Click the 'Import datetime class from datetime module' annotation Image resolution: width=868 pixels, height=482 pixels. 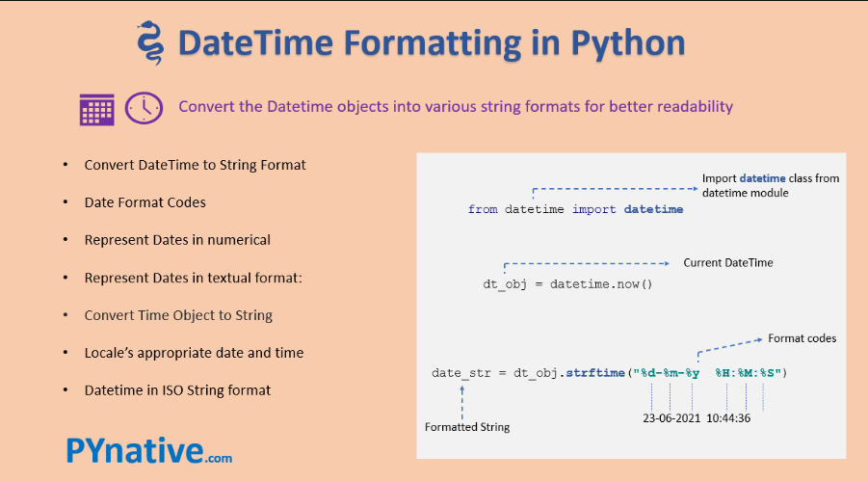pos(771,186)
